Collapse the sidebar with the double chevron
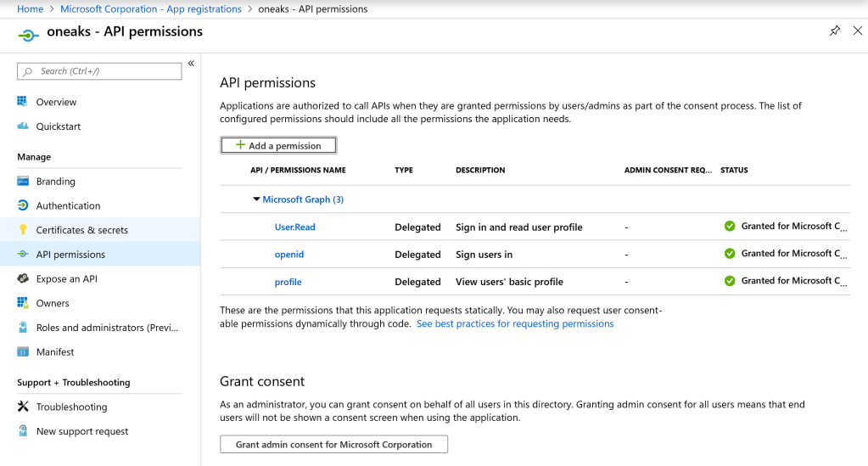 click(x=191, y=64)
